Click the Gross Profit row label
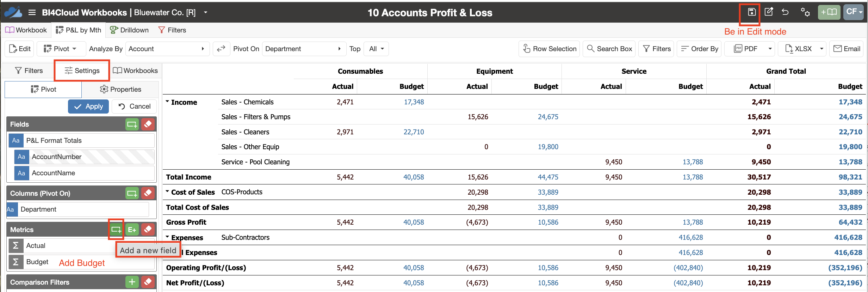 tap(186, 222)
